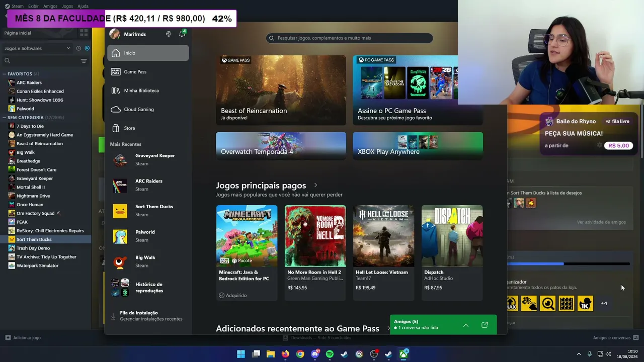Click the Adicionar jogo plus icon
This screenshot has width=644, height=362.
coord(8,338)
